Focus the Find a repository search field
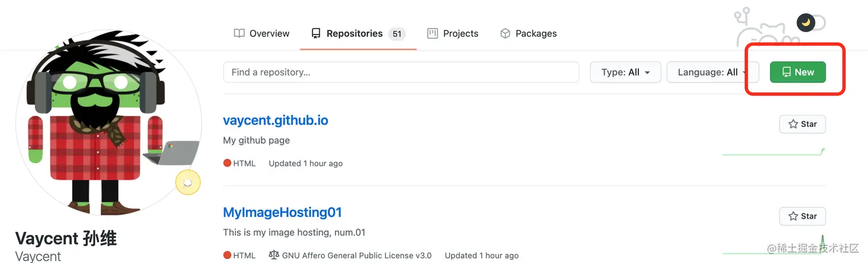The height and width of the screenshot is (263, 868). [401, 72]
